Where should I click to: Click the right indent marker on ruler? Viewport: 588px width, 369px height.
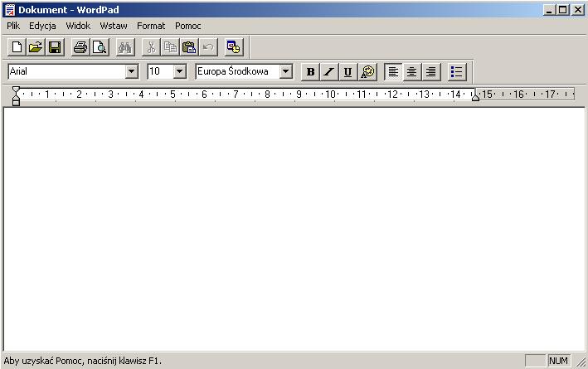point(475,98)
